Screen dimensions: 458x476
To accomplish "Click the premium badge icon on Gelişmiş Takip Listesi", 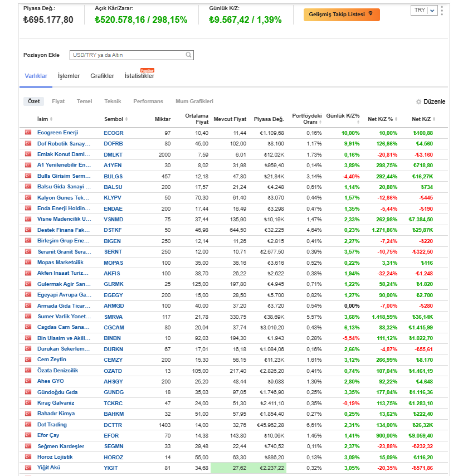I will (x=371, y=13).
